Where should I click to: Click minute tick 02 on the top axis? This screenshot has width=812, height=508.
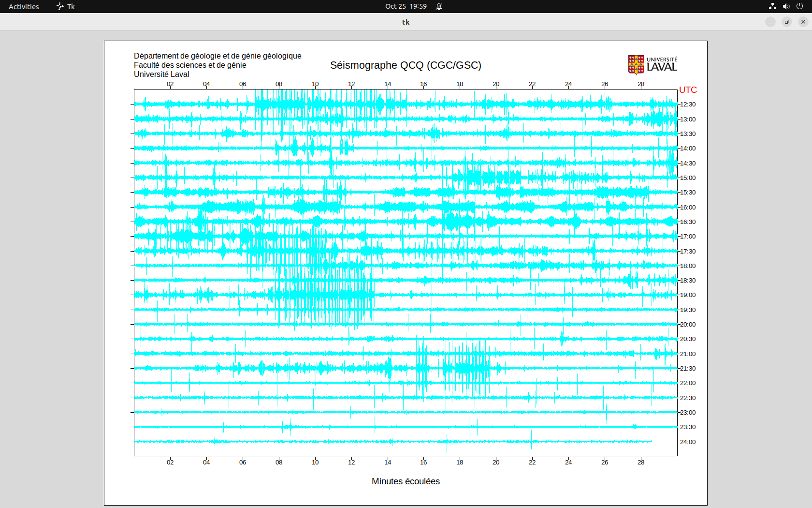170,84
